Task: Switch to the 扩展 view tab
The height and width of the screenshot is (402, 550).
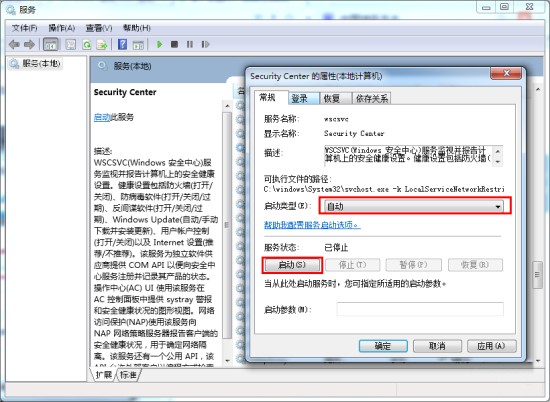Action: pos(103,375)
